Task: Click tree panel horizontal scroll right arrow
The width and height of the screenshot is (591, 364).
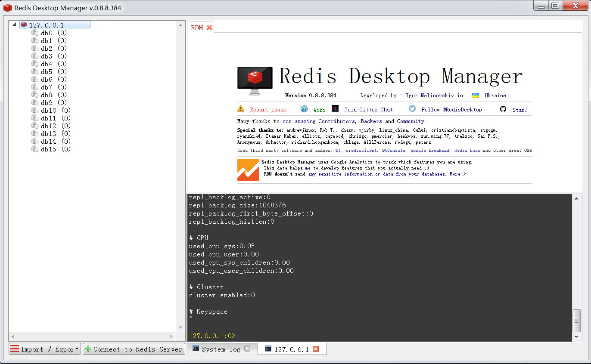Action: click(171, 336)
